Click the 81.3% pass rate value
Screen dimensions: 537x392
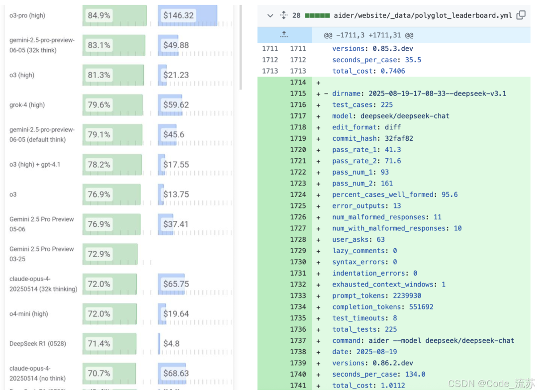[99, 75]
